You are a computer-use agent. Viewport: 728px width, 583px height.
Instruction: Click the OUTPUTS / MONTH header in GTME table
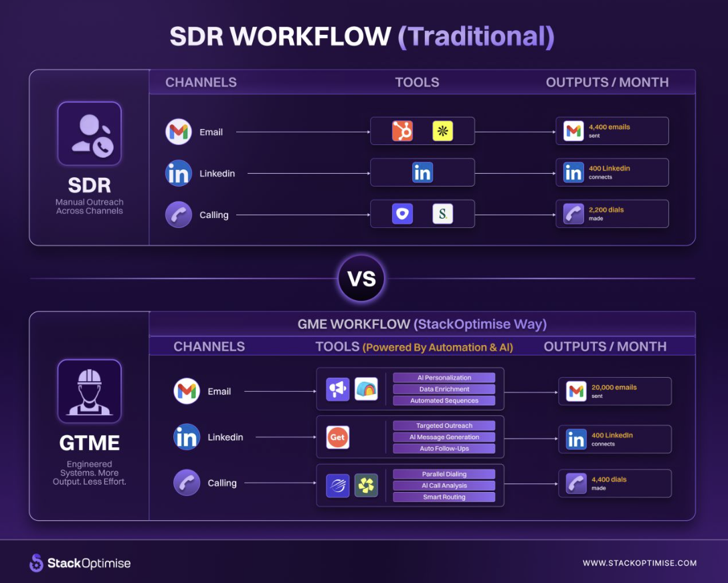tap(605, 346)
